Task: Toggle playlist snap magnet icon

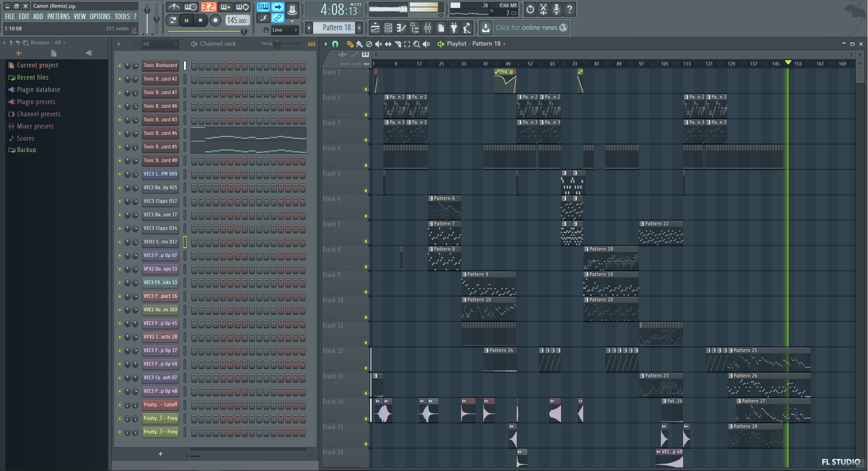Action: (x=335, y=44)
